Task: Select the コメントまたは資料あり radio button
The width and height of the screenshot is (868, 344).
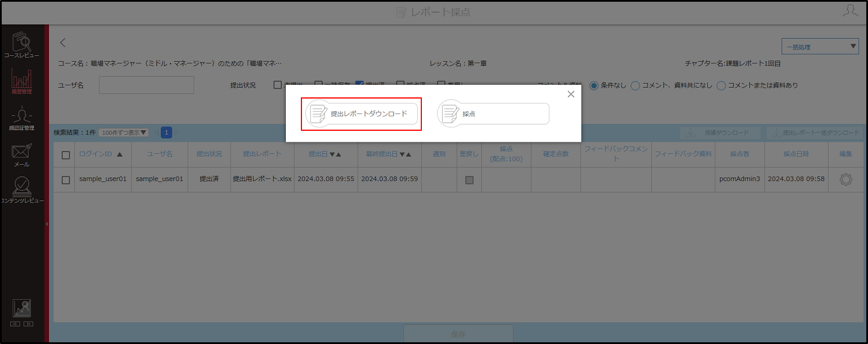Action: click(721, 85)
